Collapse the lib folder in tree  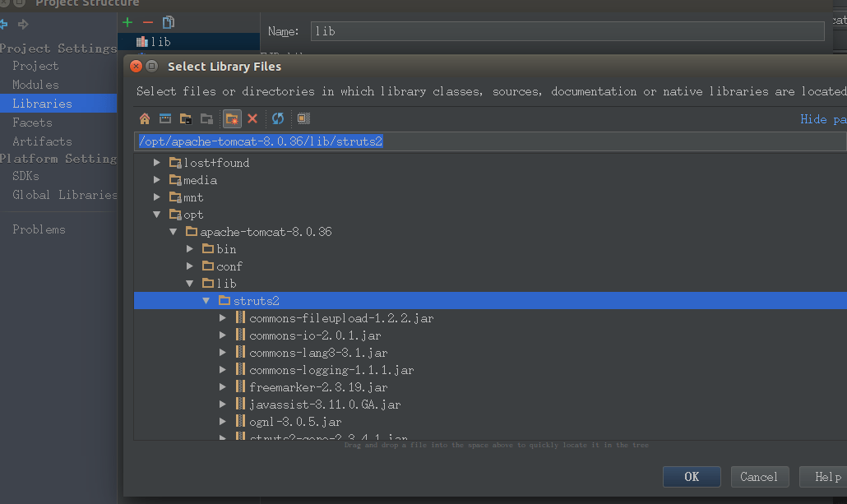click(190, 284)
